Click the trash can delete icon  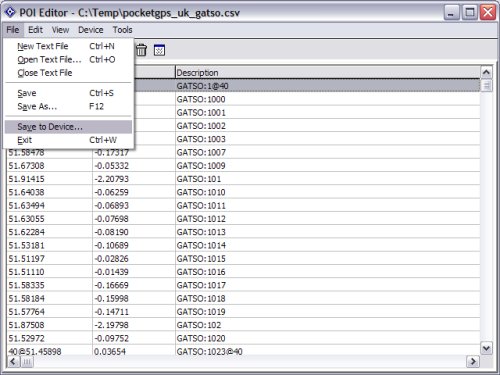[141, 50]
